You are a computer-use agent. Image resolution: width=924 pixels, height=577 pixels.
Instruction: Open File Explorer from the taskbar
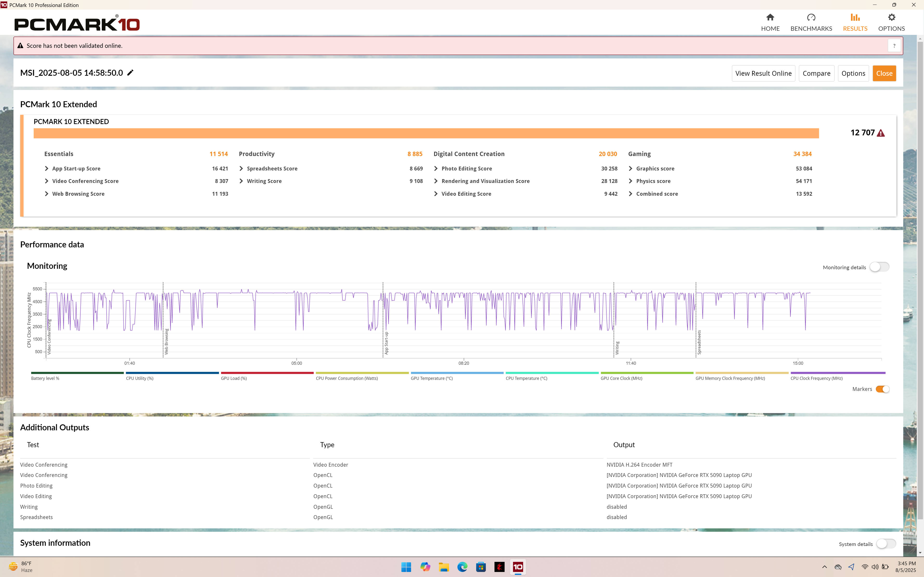coord(443,567)
